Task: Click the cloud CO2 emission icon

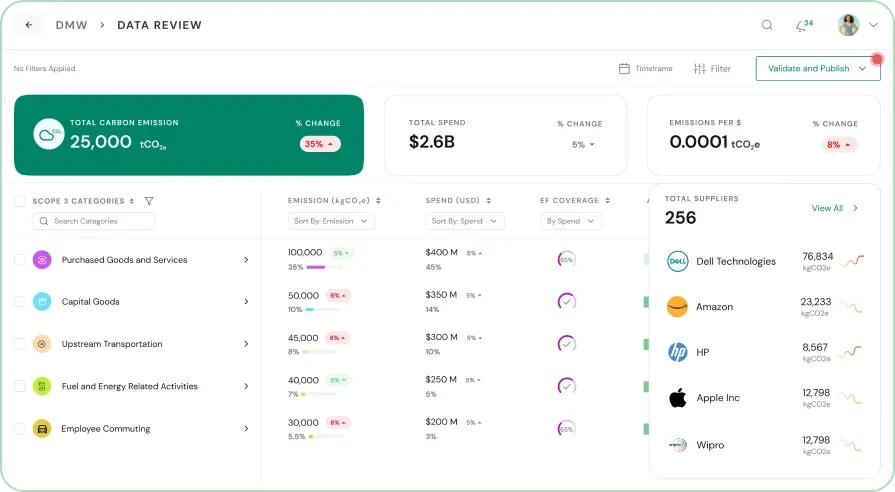Action: tap(49, 134)
